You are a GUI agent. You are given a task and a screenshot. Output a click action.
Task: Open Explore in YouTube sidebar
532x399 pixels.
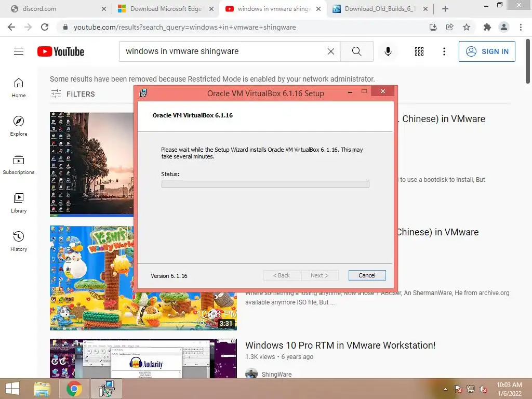pos(19,126)
